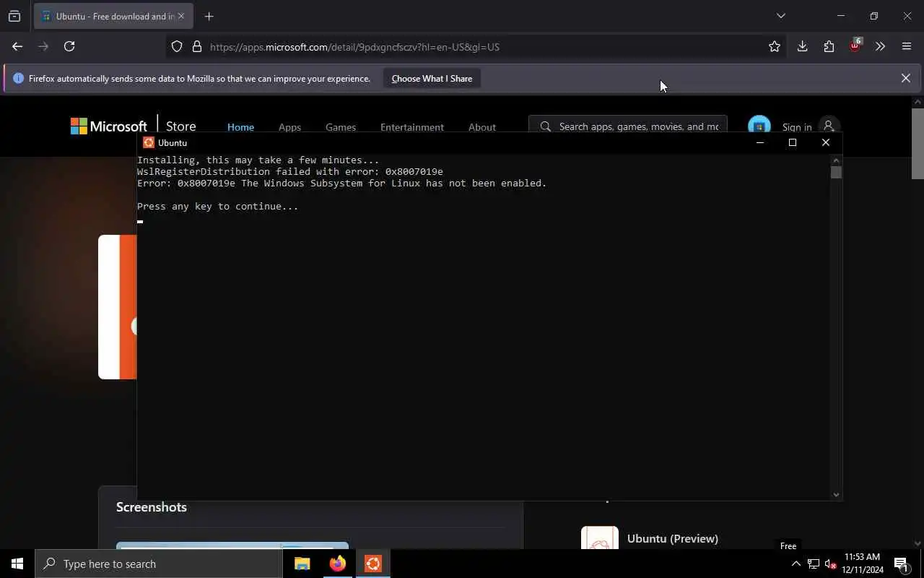
Task: Click the Ubuntu (Preview) app thumbnail
Action: 600,538
